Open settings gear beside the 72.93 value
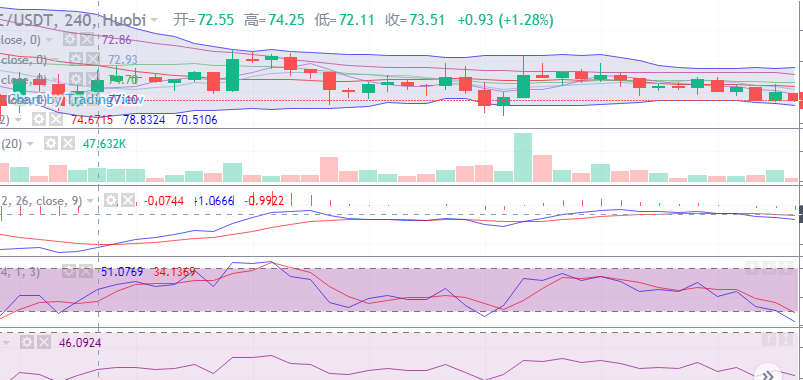 tap(75, 60)
